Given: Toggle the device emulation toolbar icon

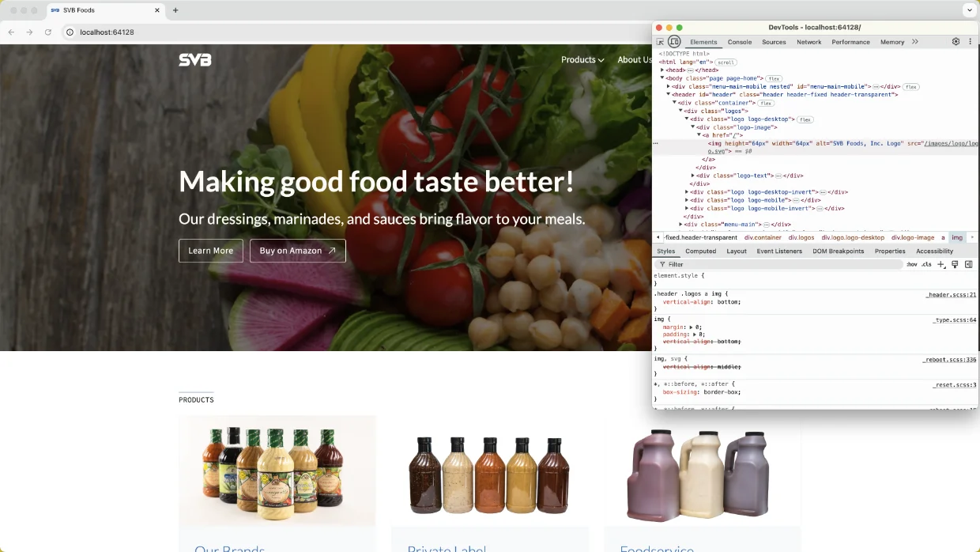Looking at the screenshot, I should (673, 41).
